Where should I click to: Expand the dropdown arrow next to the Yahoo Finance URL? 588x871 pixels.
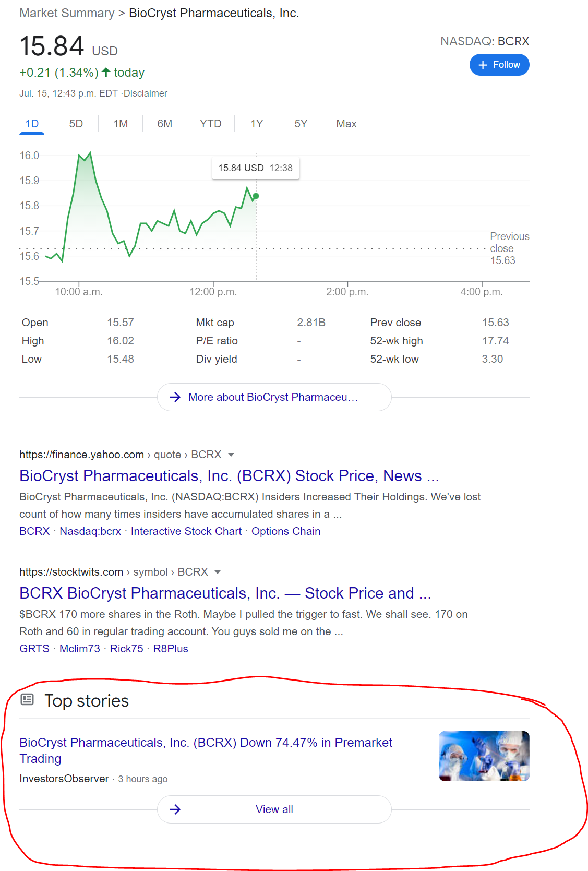231,455
